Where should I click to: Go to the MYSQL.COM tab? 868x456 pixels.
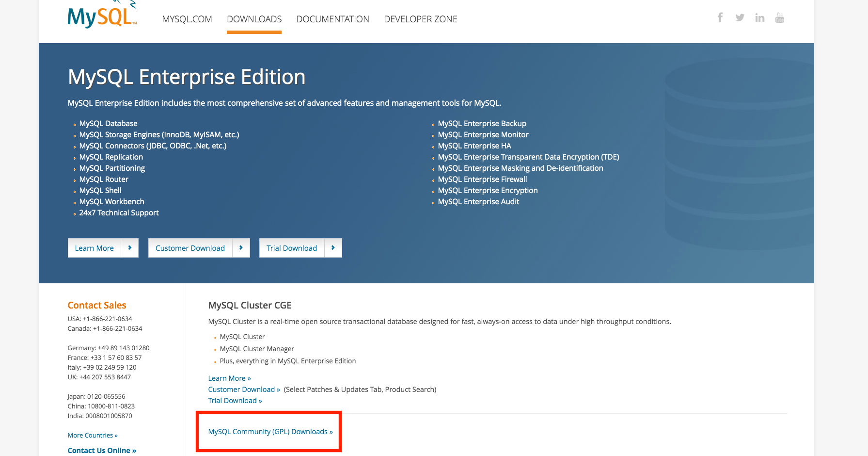(x=187, y=19)
